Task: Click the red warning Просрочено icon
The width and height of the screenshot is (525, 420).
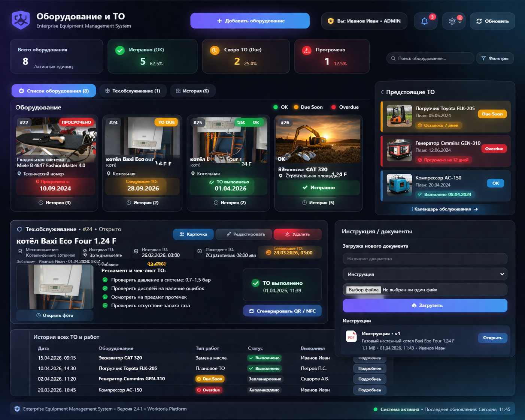Action: tap(307, 50)
